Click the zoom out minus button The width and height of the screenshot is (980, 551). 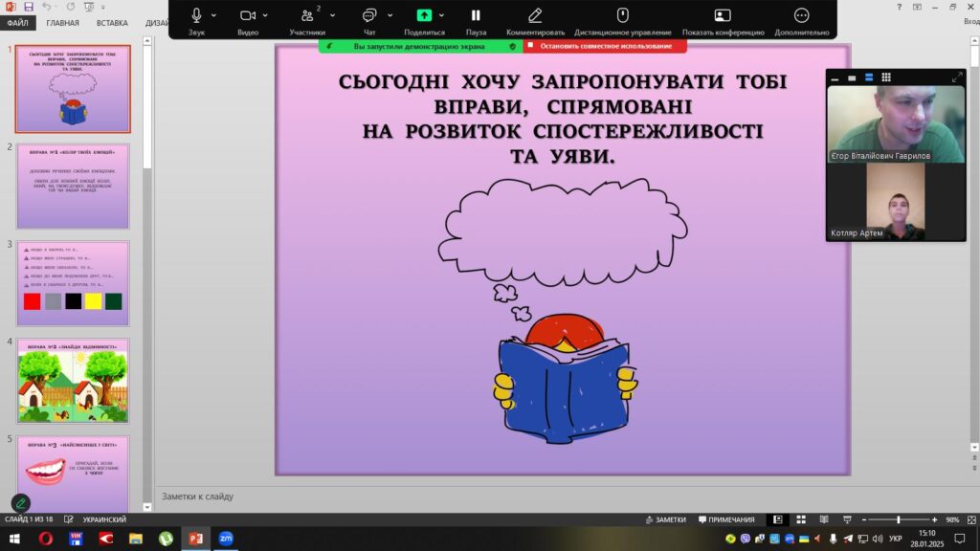coord(864,519)
